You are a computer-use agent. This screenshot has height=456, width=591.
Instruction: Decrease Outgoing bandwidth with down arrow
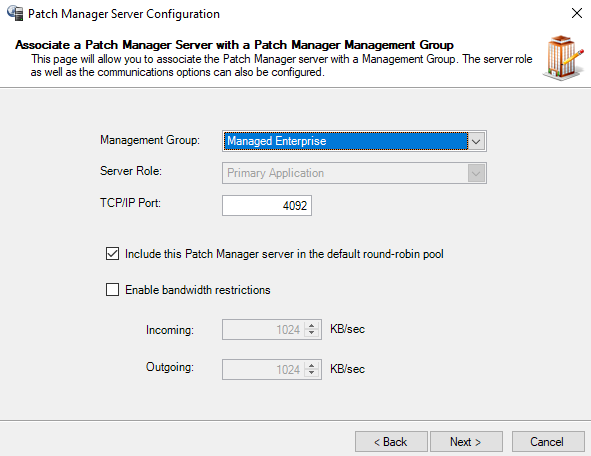pyautogui.click(x=312, y=373)
